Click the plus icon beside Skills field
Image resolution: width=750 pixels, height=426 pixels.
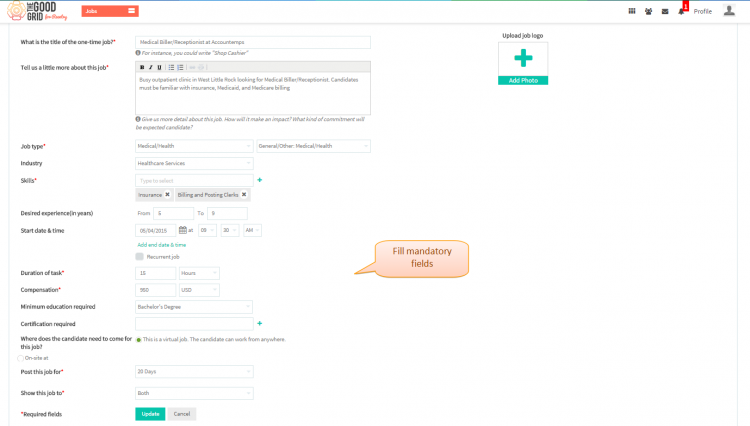point(260,180)
